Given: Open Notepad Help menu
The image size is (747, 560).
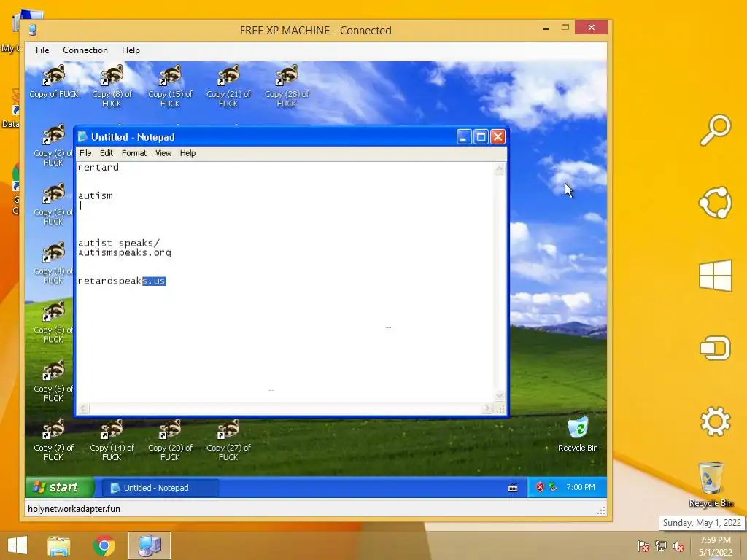Looking at the screenshot, I should [187, 153].
